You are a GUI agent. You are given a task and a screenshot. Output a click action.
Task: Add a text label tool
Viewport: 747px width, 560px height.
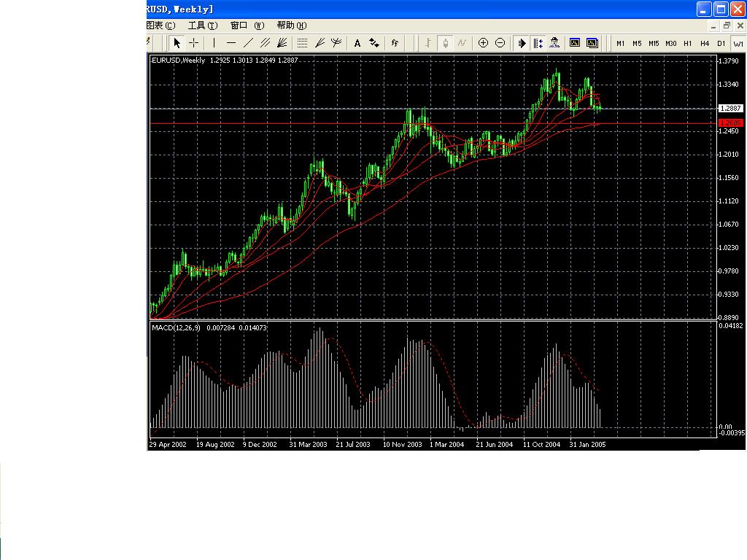point(357,43)
